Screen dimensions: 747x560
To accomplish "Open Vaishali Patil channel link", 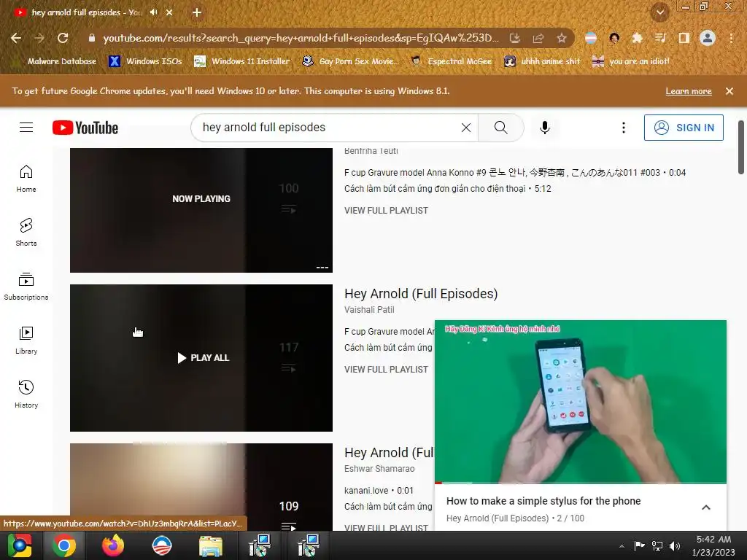I will [x=369, y=310].
